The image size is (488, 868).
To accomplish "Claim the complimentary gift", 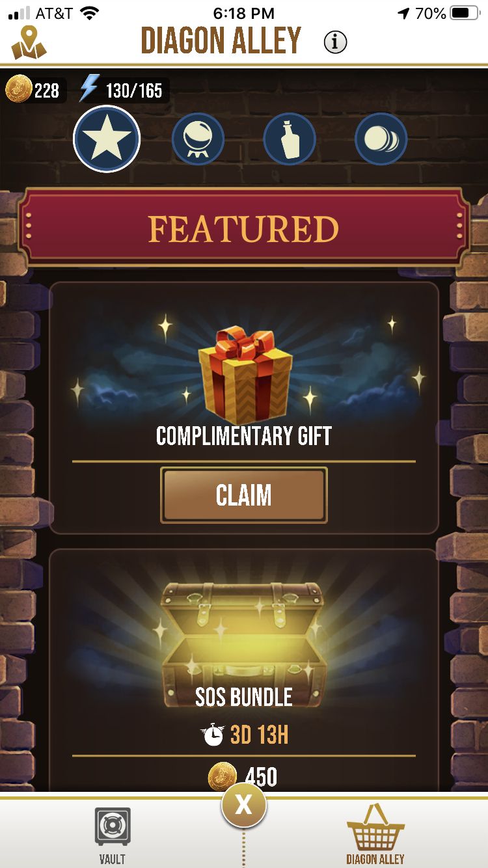I will 244,495.
